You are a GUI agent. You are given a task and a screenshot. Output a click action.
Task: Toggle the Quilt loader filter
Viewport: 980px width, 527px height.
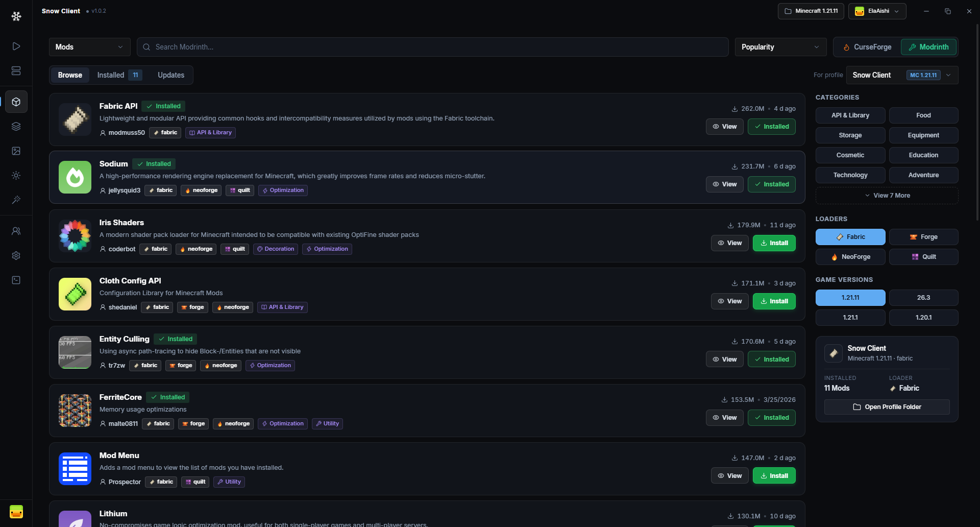point(924,257)
